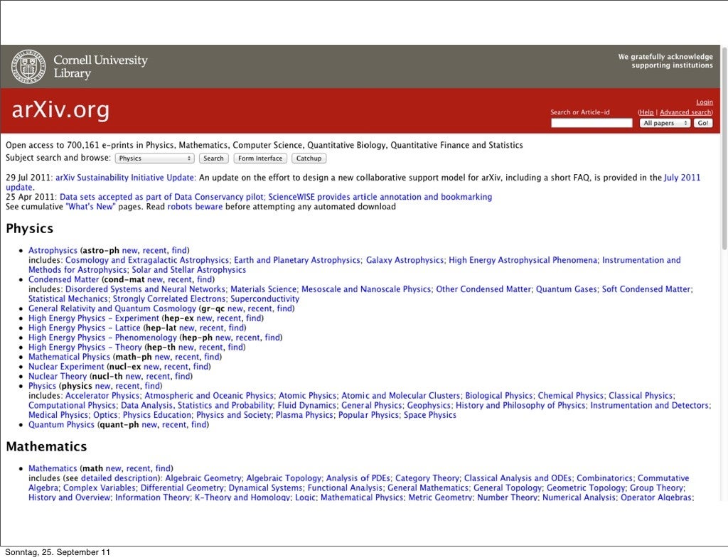Open recent listings for astro-ph
Image resolution: width=728 pixels, height=560 pixels.
(154, 251)
